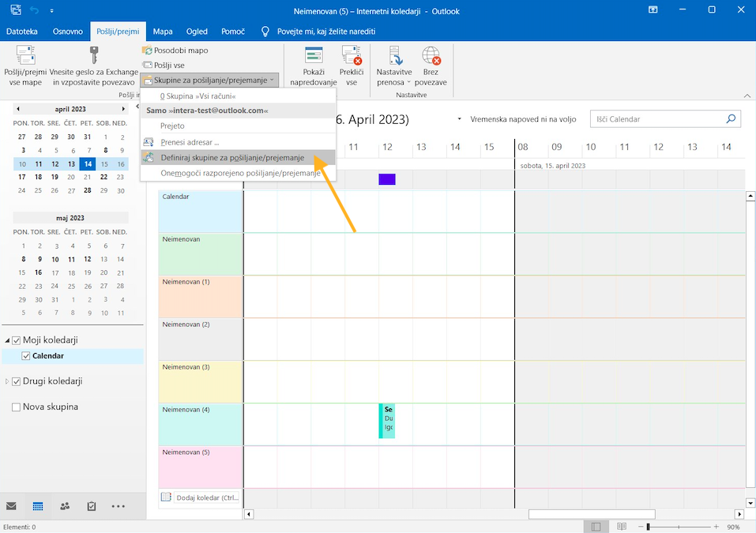Image resolution: width=756 pixels, height=533 pixels.
Task: Click Brez povezave work offline icon
Action: [x=431, y=55]
